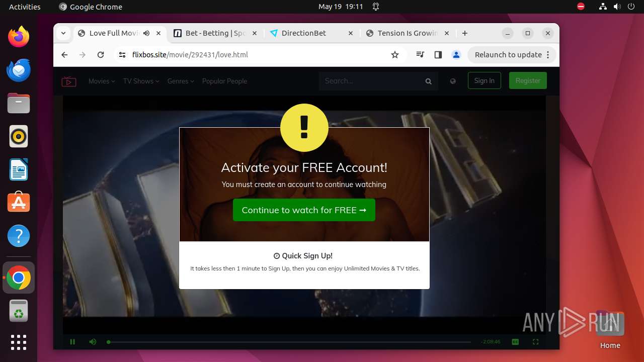Close the Bet - Betting tab

click(x=255, y=33)
